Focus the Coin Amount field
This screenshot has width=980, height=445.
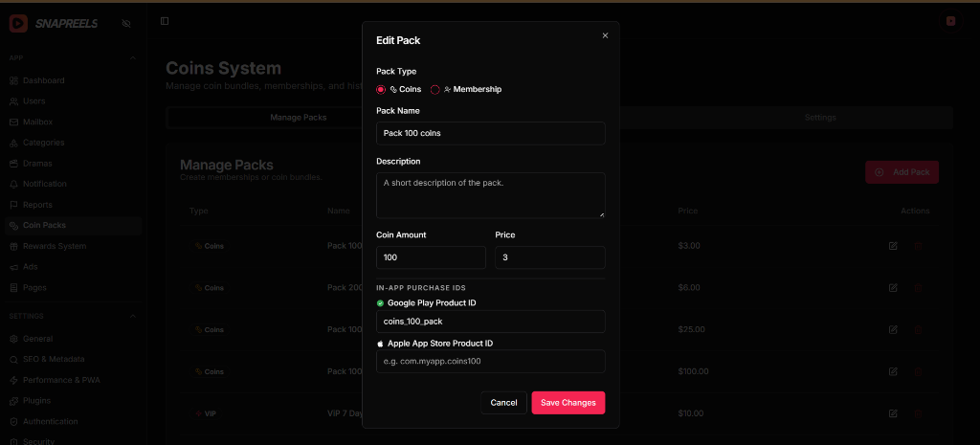pos(431,257)
